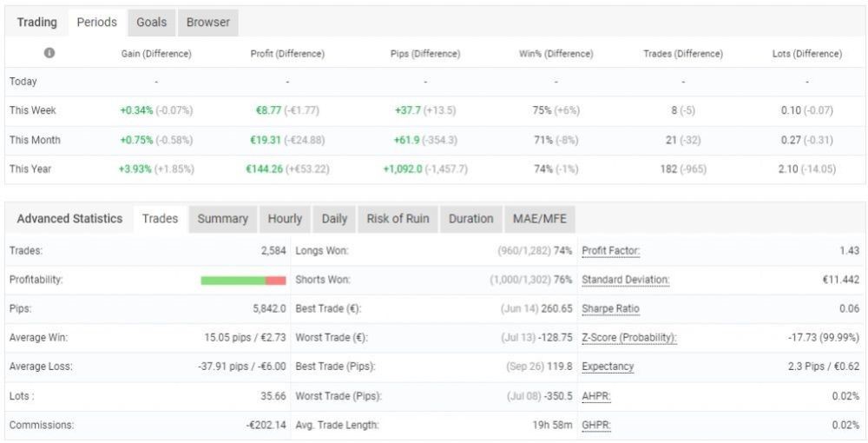Click the +0.75% monthly gain value
This screenshot has width=868, height=443.
(x=136, y=140)
